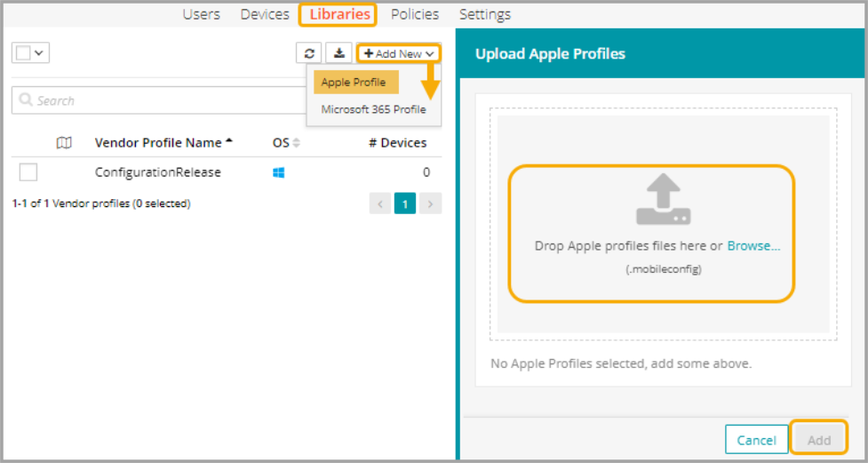The width and height of the screenshot is (868, 463).
Task: Go to next page arrow
Action: (x=430, y=204)
